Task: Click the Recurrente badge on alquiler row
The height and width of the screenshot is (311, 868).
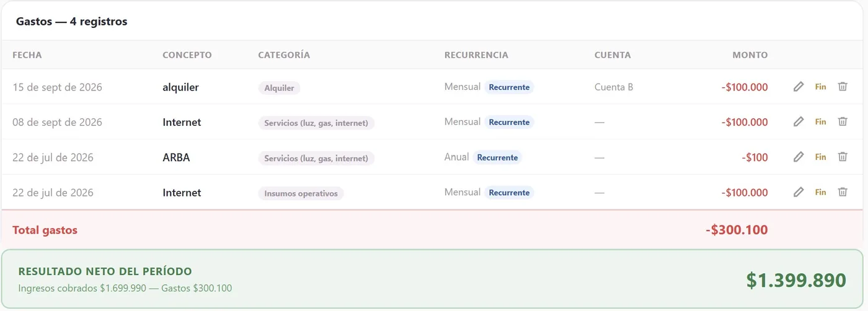Action: [x=509, y=87]
